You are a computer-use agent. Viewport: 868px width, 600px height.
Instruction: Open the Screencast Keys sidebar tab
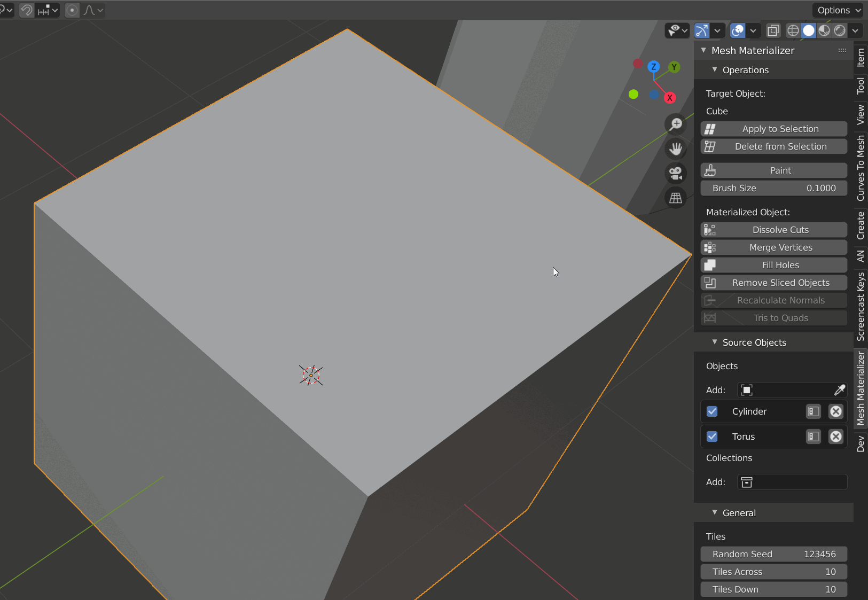click(861, 307)
